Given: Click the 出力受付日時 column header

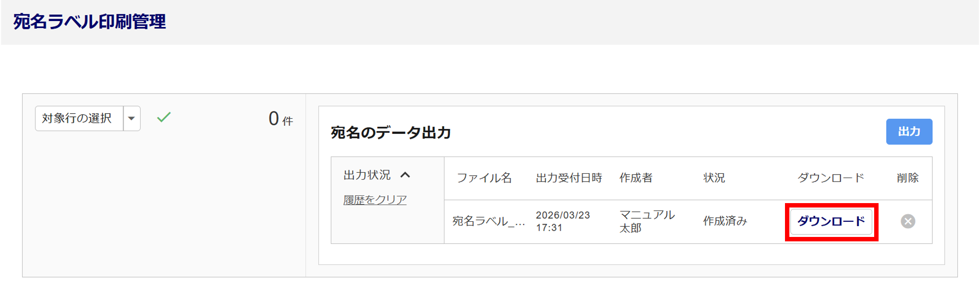Looking at the screenshot, I should pyautogui.click(x=568, y=178).
